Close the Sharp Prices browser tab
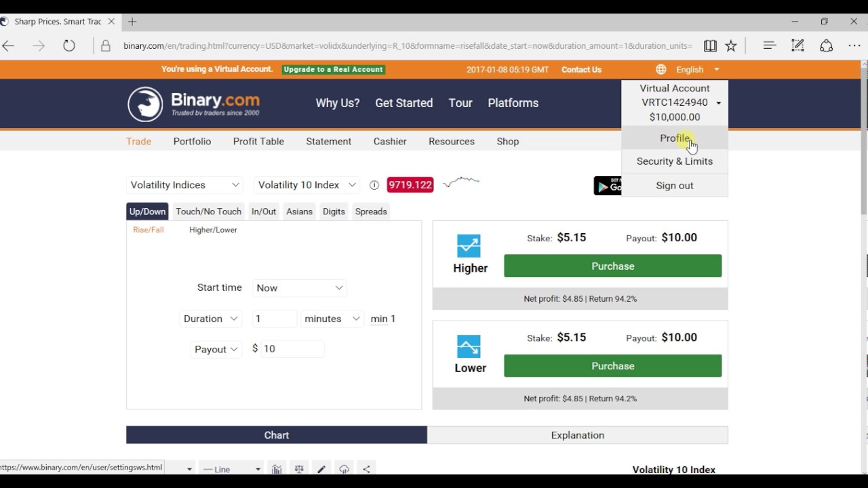This screenshot has height=488, width=868. point(111,22)
